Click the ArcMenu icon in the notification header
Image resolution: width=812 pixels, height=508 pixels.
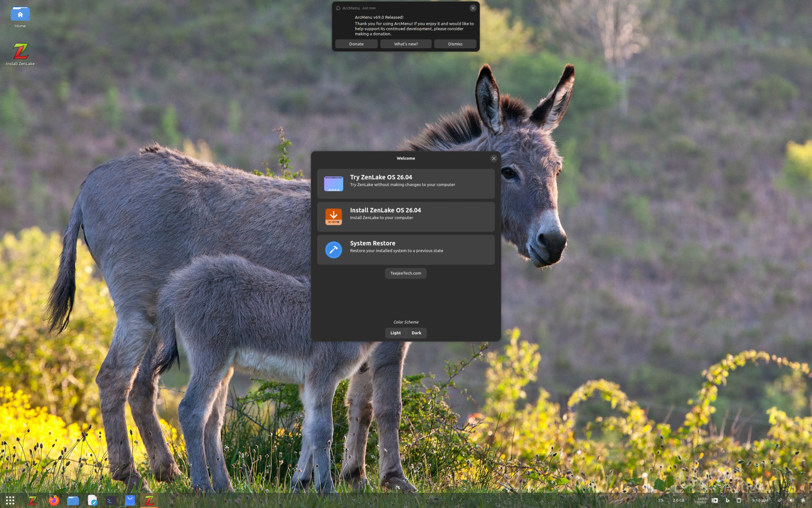click(339, 8)
